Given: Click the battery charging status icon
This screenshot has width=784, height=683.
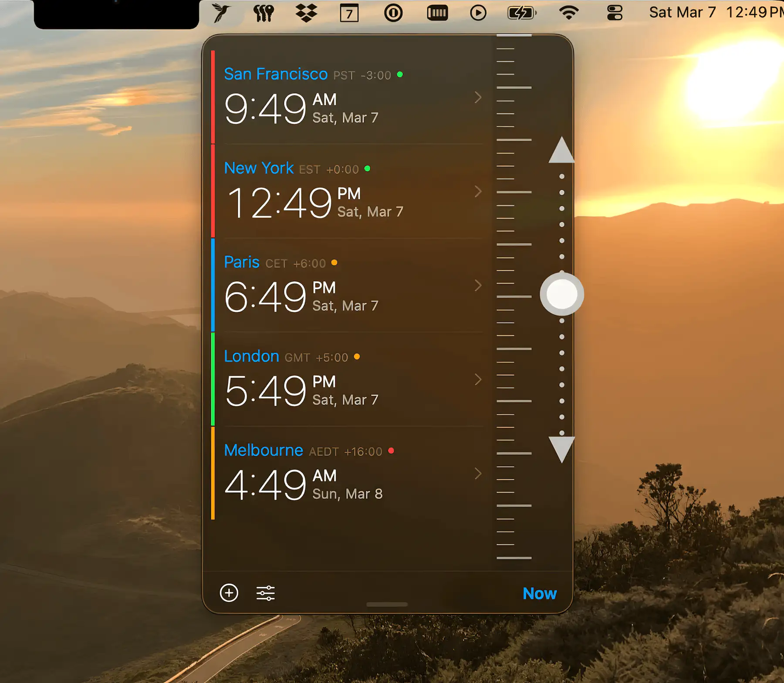Looking at the screenshot, I should point(521,13).
